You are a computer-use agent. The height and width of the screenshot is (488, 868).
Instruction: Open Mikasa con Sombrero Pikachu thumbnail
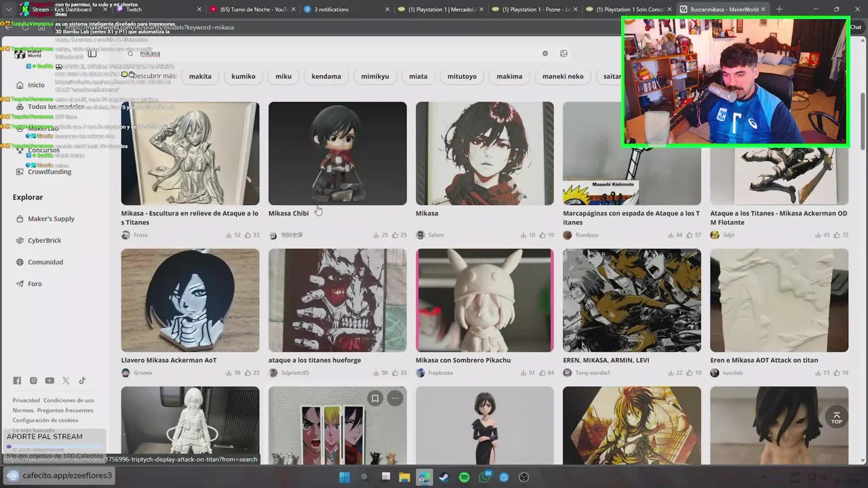point(485,300)
